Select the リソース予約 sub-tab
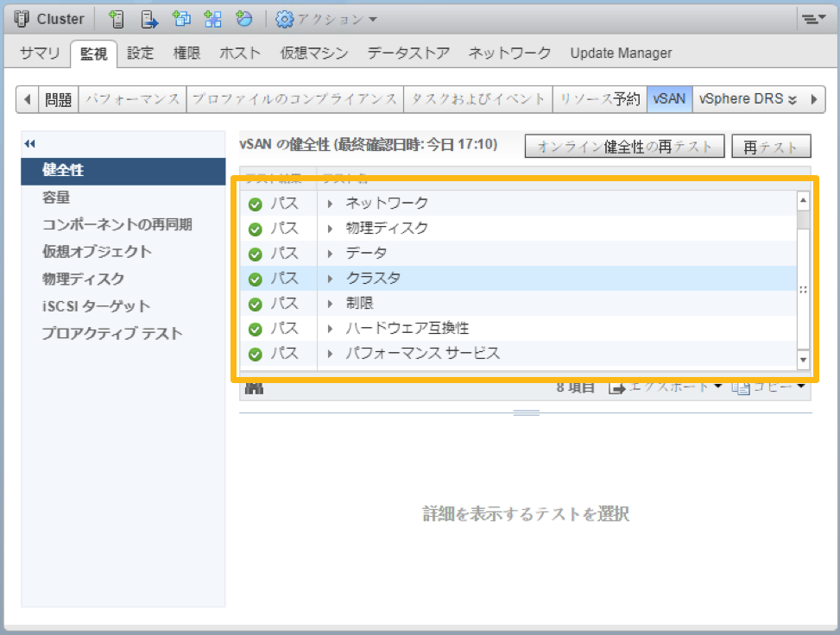The height and width of the screenshot is (635, 840). 600,99
